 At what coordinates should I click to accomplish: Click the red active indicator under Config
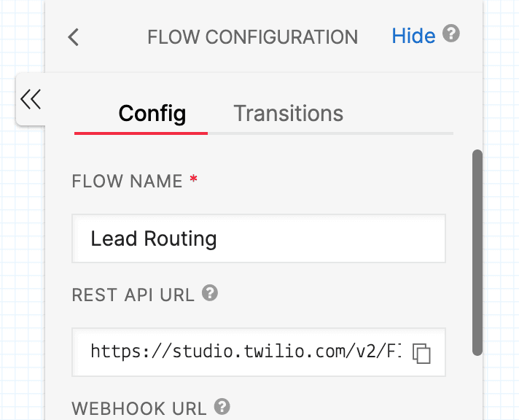141,133
